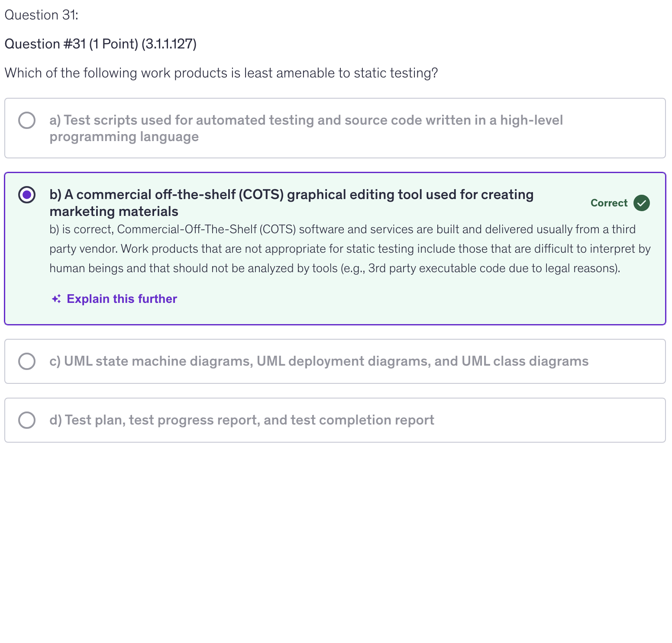Image resolution: width=672 pixels, height=643 pixels.
Task: Select radio button for Test plan option
Action: tap(27, 420)
